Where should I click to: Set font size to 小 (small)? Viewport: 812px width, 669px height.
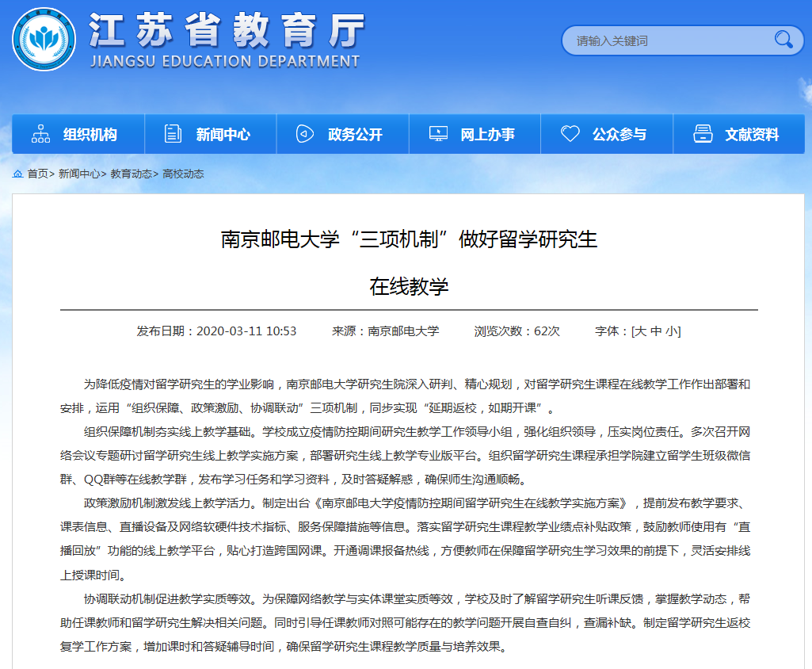coord(671,331)
